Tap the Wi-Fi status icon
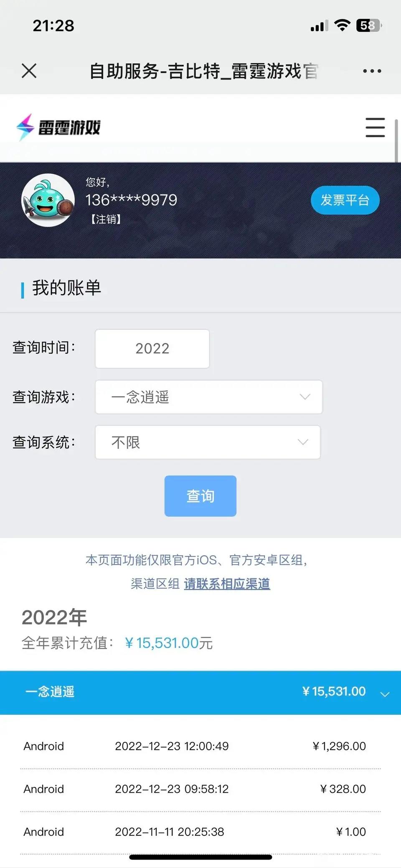Viewport: 401px width, 868px height. point(343,25)
